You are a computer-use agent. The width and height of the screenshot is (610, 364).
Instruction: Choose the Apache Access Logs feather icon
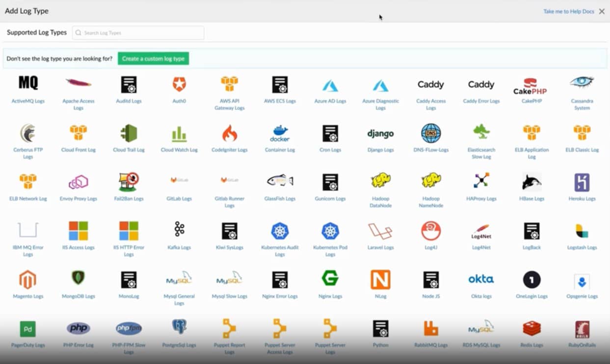pos(79,83)
